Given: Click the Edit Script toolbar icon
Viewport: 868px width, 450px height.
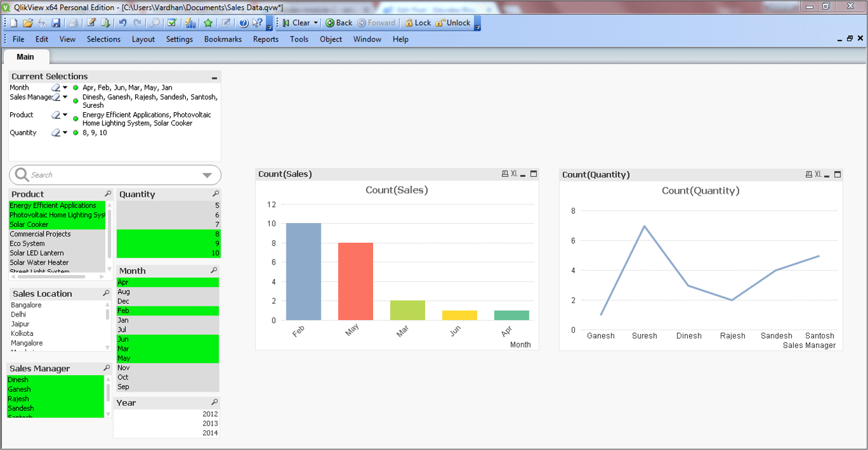Looking at the screenshot, I should point(91,23).
